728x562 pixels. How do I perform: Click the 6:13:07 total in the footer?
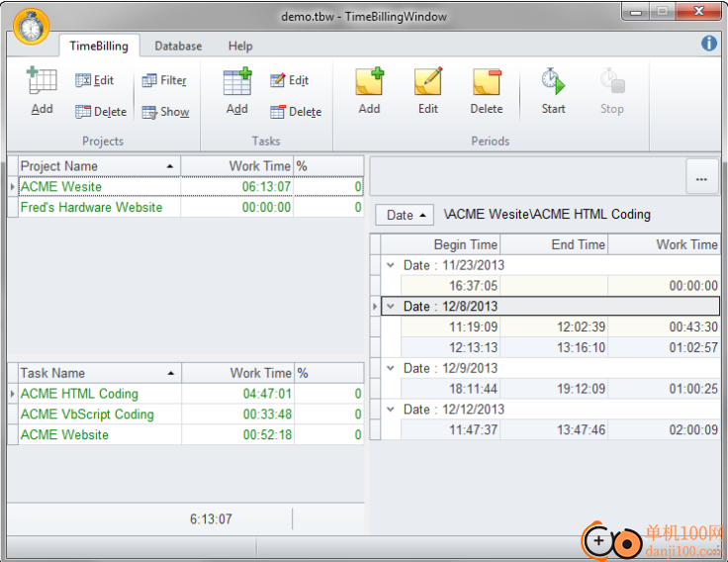tap(211, 518)
